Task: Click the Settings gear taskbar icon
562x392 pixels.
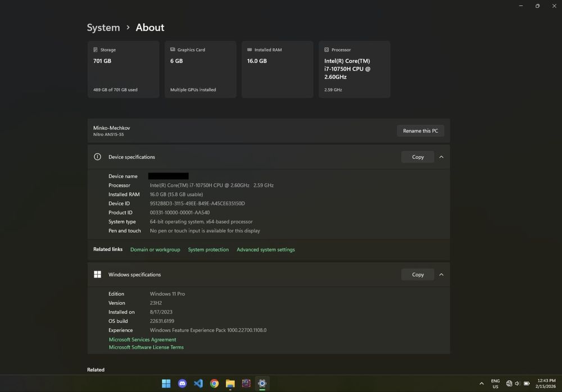Action: pyautogui.click(x=262, y=384)
